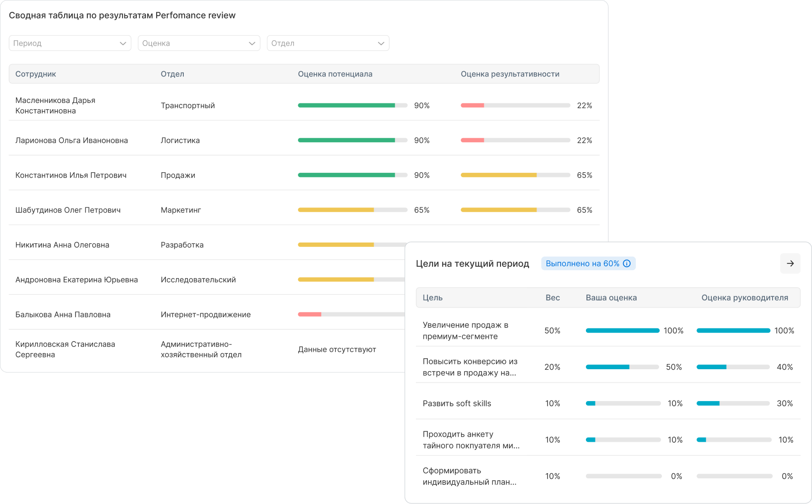Sort by Оценка потенциала column header
The height and width of the screenshot is (504, 812).
(x=335, y=74)
